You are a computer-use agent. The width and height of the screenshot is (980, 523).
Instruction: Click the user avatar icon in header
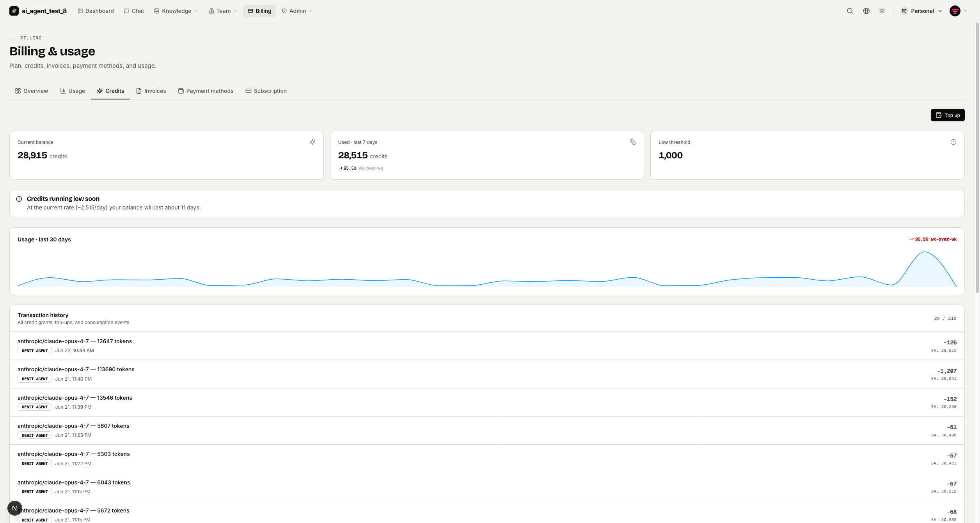(x=955, y=11)
